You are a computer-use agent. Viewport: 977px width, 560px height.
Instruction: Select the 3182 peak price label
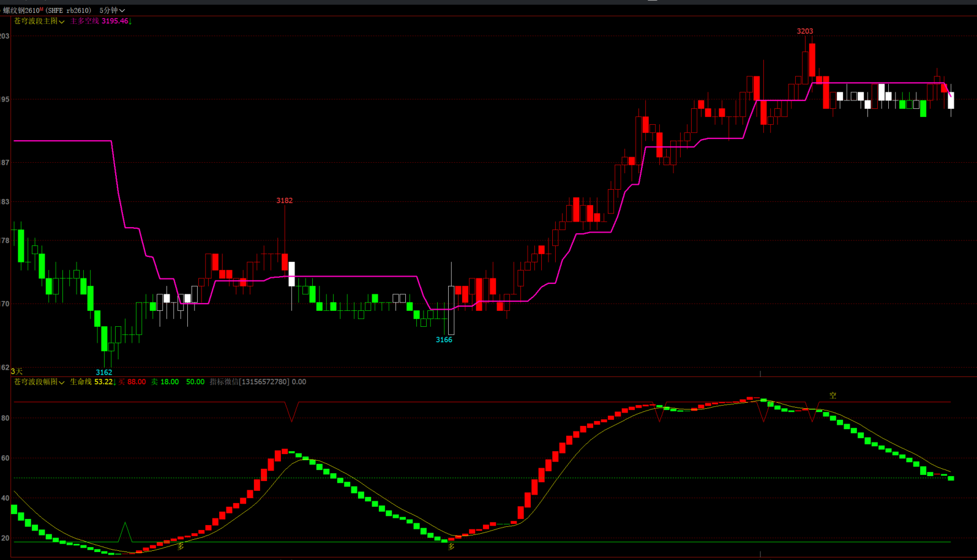tap(284, 201)
